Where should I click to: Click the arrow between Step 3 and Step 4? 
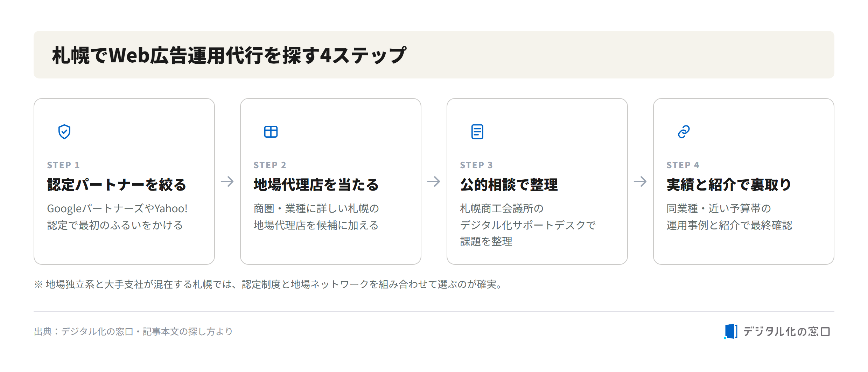click(x=640, y=181)
